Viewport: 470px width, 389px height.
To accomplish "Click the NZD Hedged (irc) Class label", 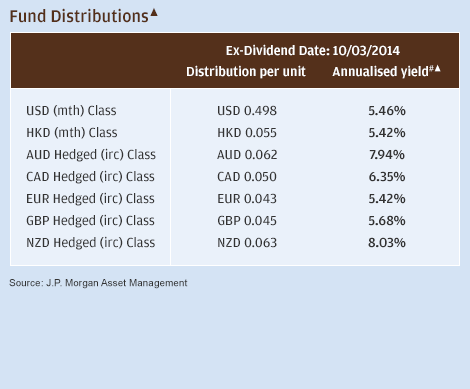I will [x=91, y=243].
